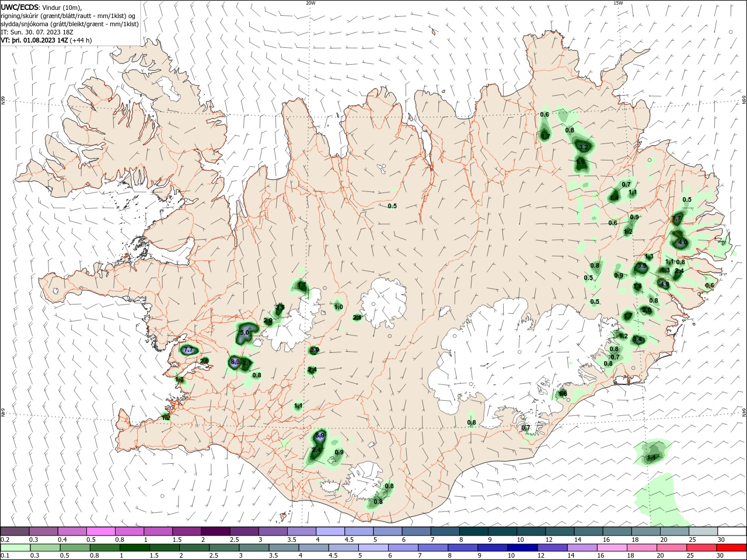The height and width of the screenshot is (560, 747).
Task: Click the 7.7 precipitation value on the map
Action: pos(189,350)
